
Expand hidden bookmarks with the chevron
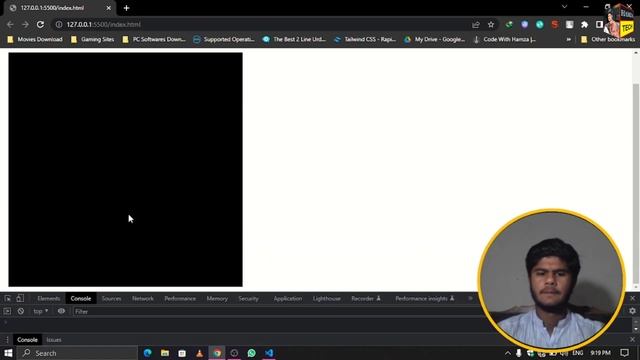[568, 40]
